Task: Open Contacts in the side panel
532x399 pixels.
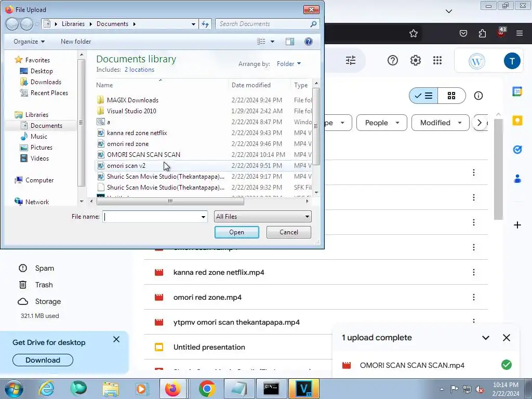Action: [517, 179]
